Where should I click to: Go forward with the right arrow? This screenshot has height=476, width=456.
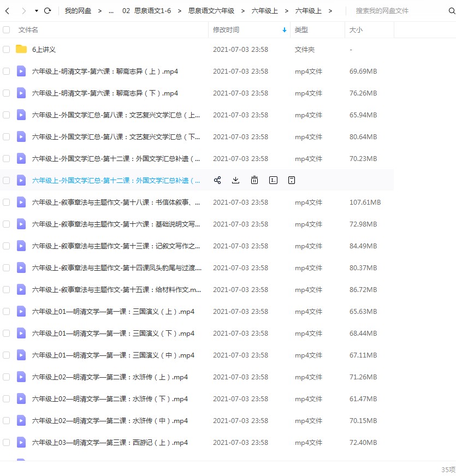point(24,11)
